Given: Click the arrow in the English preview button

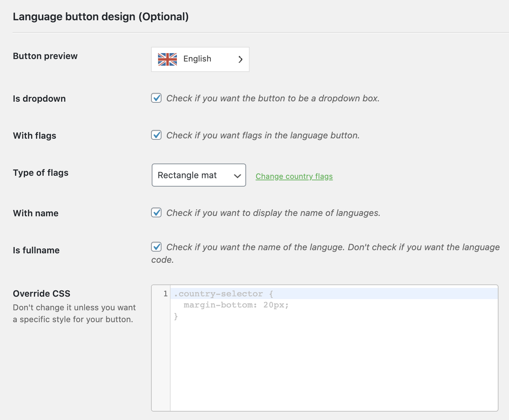Looking at the screenshot, I should point(240,59).
